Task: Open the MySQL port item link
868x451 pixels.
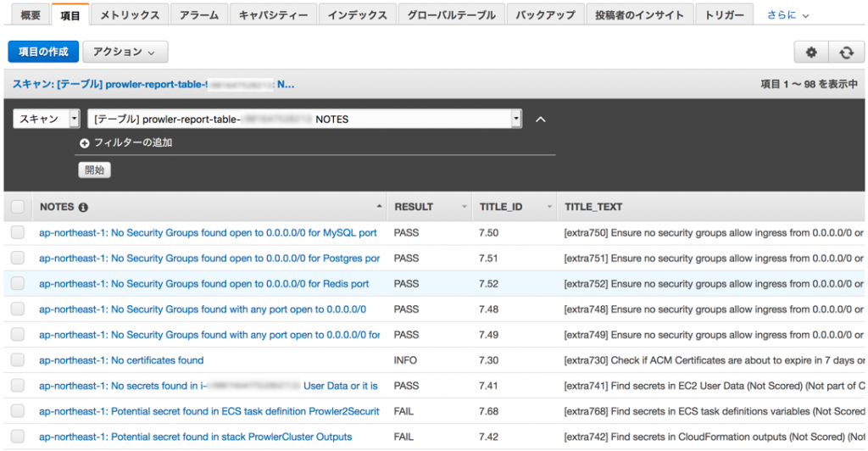Action: coord(208,233)
